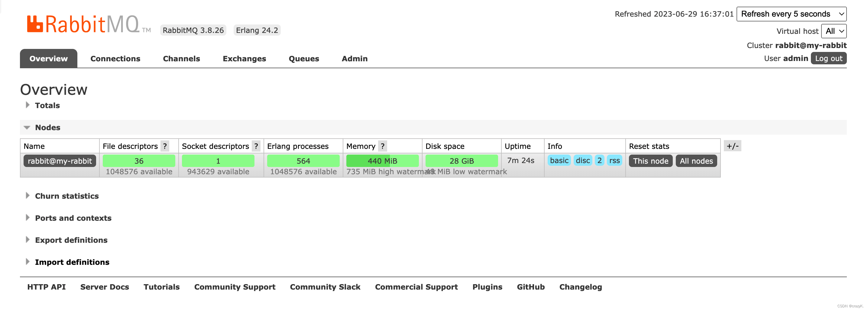Click the User admin label
This screenshot has height=311, width=868.
tap(786, 58)
